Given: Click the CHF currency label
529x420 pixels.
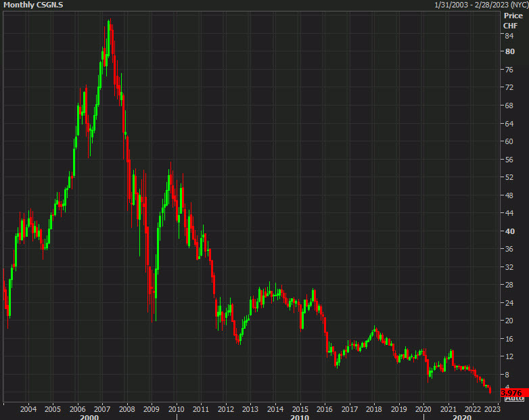Looking at the screenshot, I should (x=510, y=26).
